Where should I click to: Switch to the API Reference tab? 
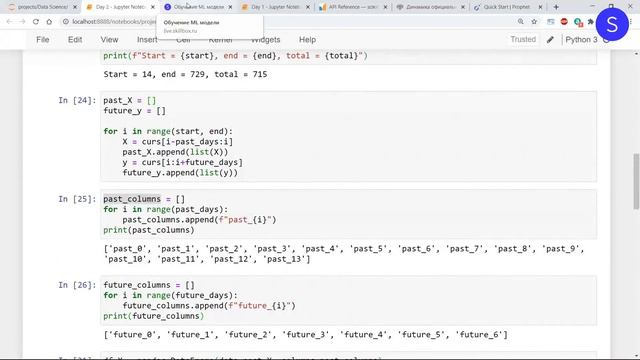(352, 7)
